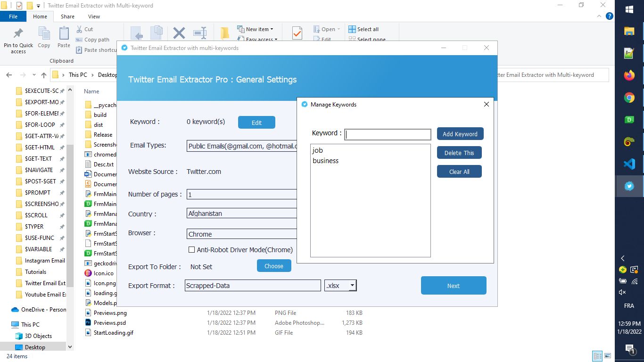Select the Home ribbon tab

click(40, 16)
